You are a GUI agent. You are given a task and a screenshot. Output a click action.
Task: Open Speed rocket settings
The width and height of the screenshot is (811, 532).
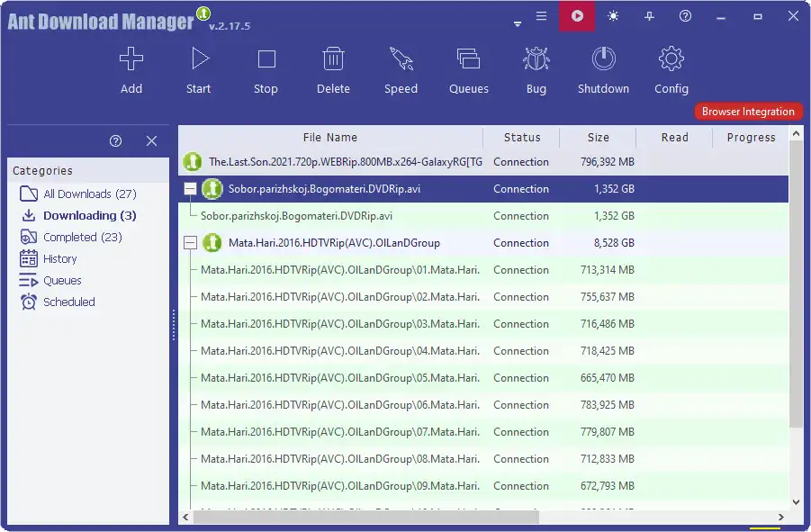click(401, 59)
